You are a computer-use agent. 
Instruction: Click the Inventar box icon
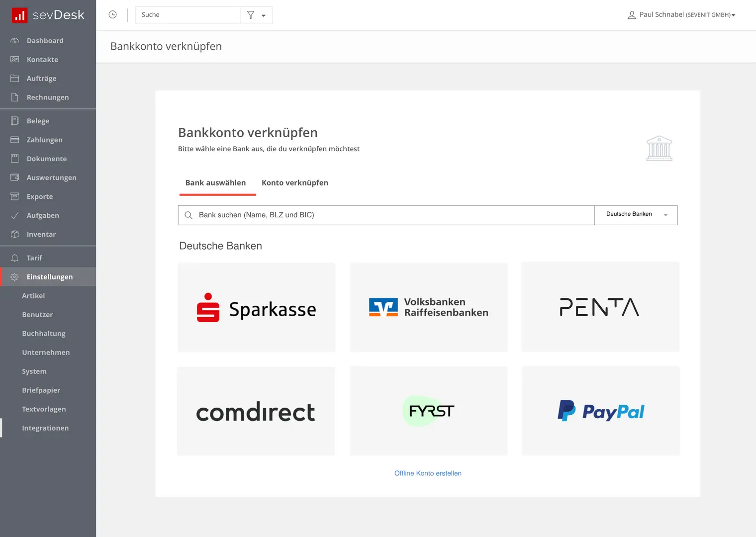point(15,234)
